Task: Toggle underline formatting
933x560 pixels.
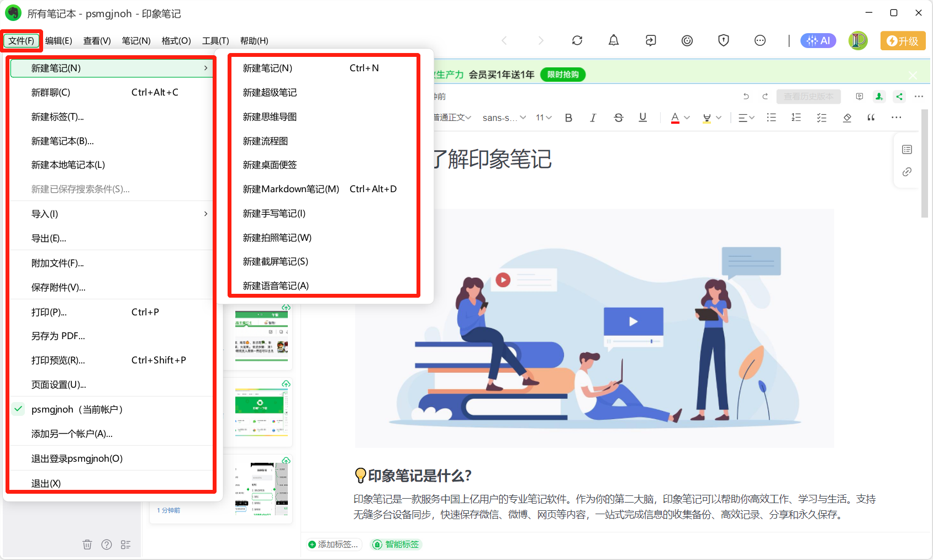Action: click(x=642, y=118)
